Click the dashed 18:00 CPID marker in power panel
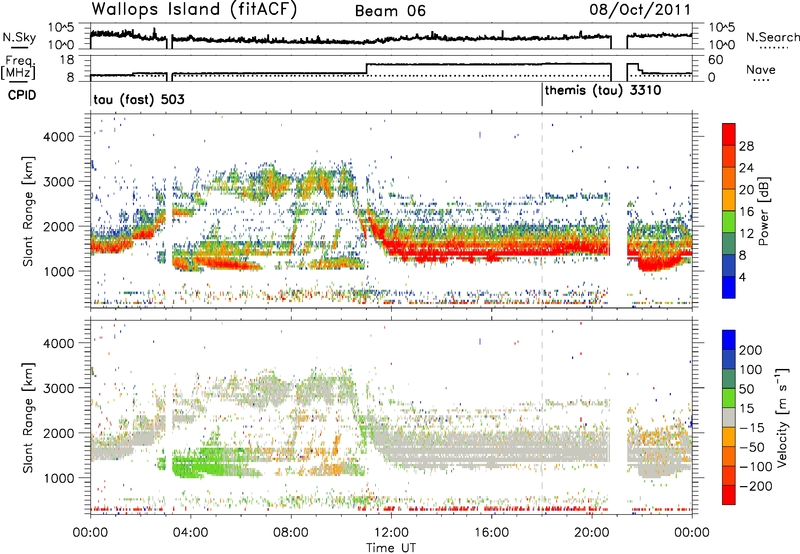 pyautogui.click(x=542, y=212)
